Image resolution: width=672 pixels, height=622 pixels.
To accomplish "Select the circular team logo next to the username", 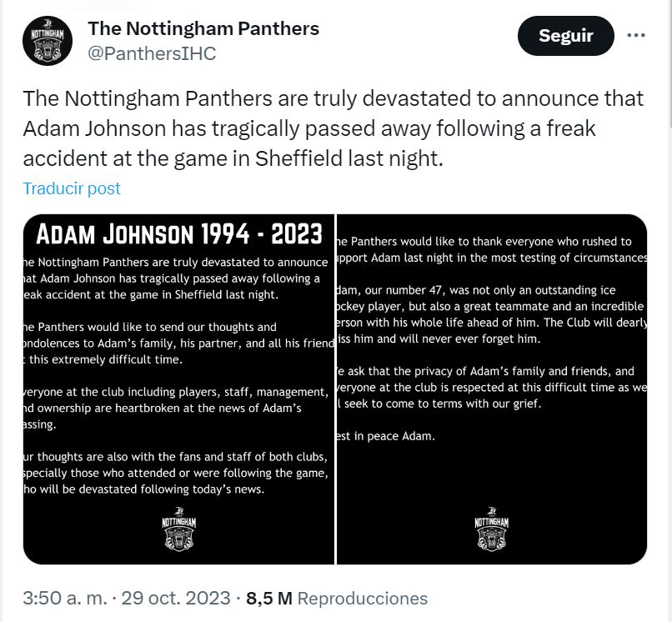I will (48, 40).
